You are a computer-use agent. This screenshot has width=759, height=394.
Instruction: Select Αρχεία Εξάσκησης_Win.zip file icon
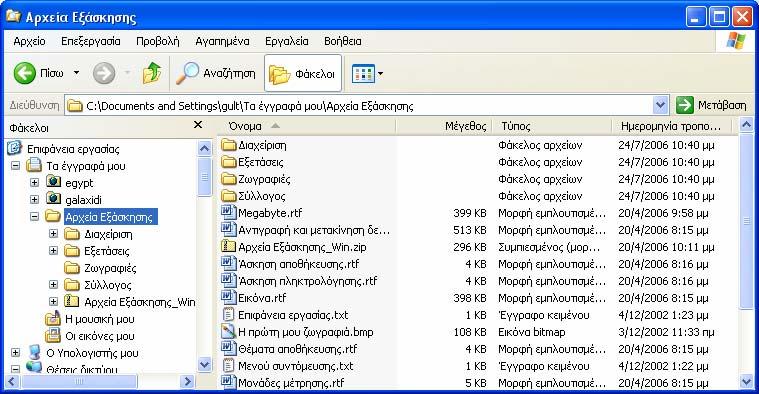(228, 246)
